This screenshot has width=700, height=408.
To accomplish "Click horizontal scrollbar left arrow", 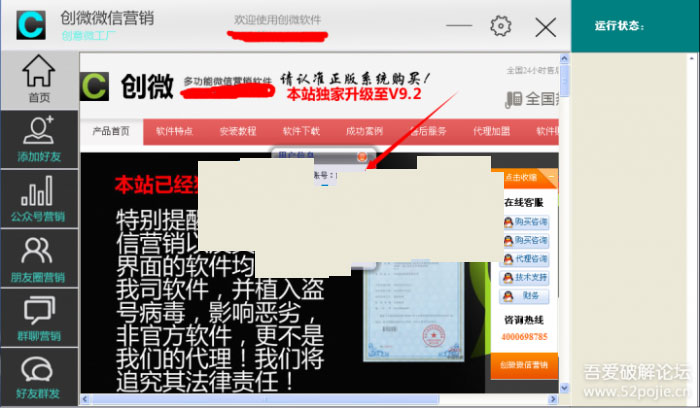I will [x=85, y=399].
